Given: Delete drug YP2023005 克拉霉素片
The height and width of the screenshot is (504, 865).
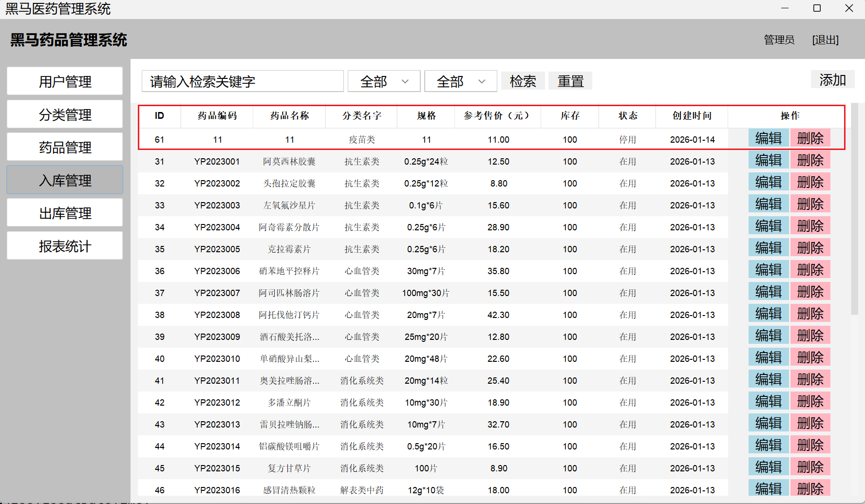Looking at the screenshot, I should tap(810, 248).
